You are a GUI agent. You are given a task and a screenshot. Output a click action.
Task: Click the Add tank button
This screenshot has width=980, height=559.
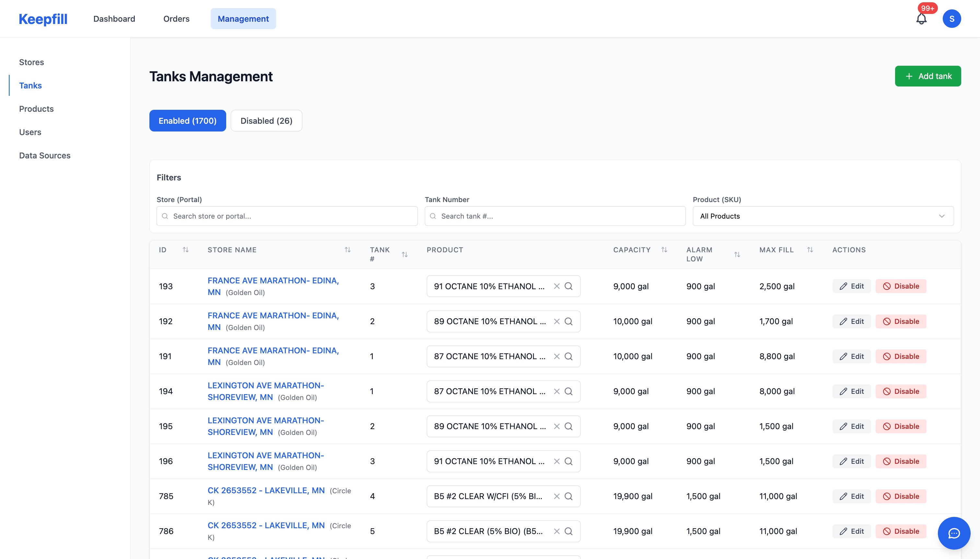pyautogui.click(x=927, y=76)
